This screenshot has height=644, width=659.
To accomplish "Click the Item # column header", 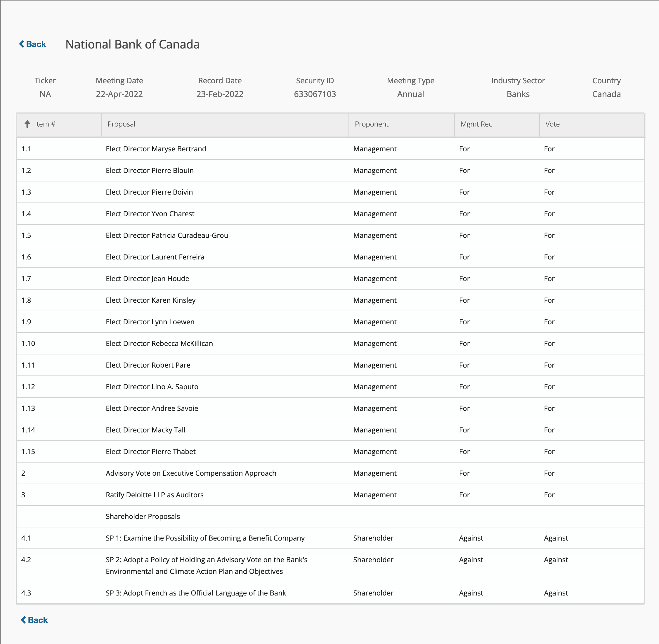I will tap(45, 124).
